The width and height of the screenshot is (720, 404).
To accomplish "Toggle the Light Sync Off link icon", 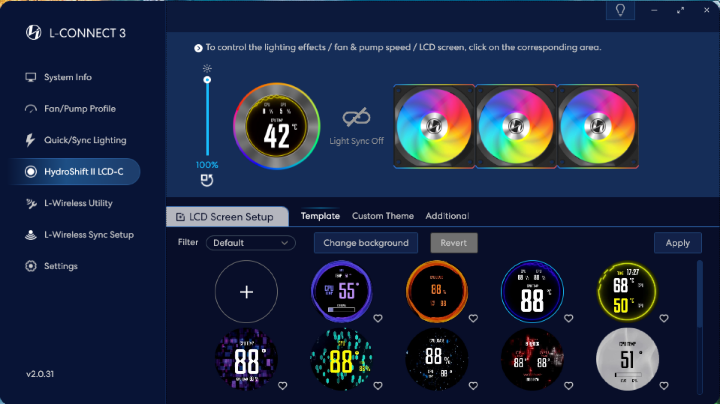I will click(357, 118).
